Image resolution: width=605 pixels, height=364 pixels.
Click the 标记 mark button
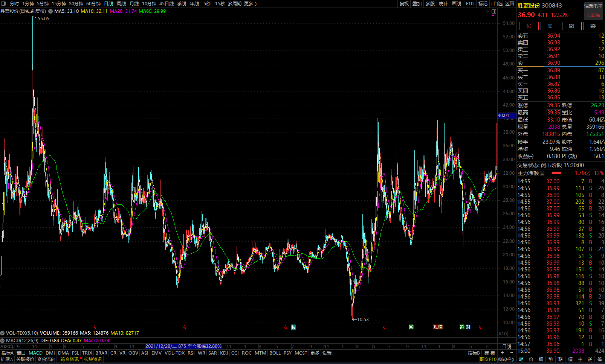coord(483,3)
